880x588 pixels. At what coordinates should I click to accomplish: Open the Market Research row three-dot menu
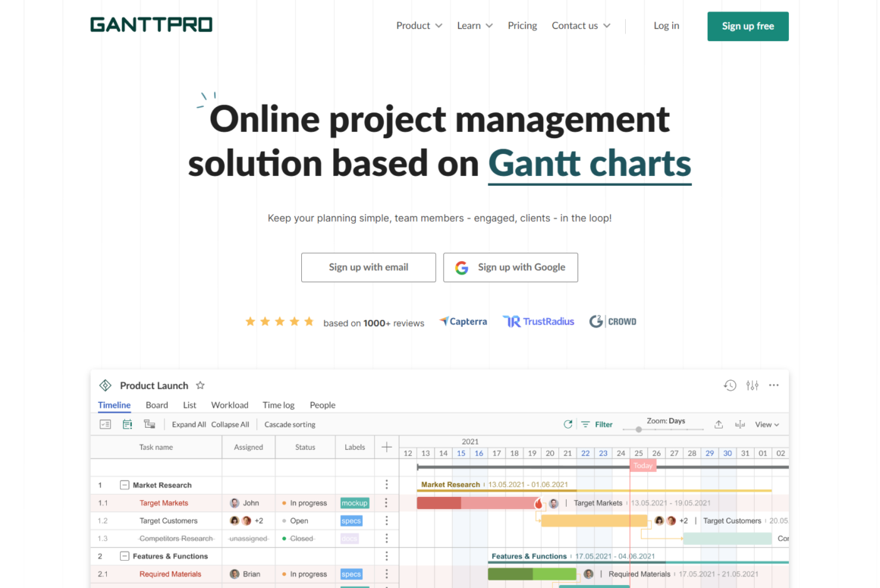coord(387,485)
